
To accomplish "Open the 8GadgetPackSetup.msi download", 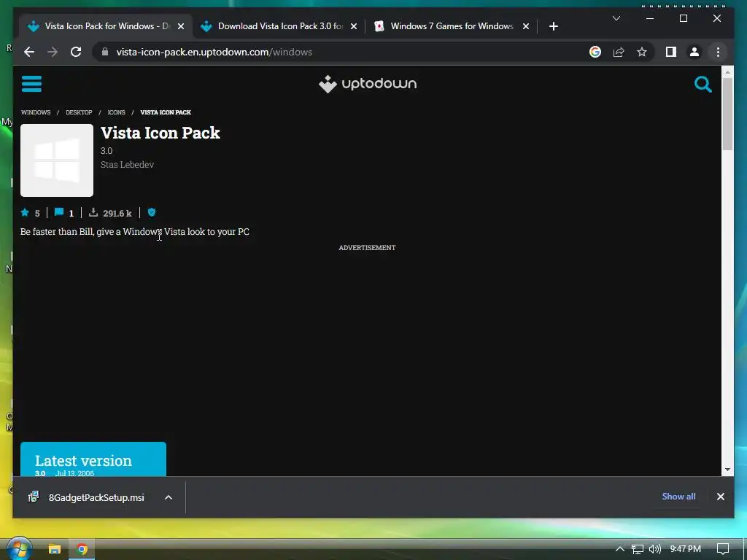I will click(x=96, y=497).
